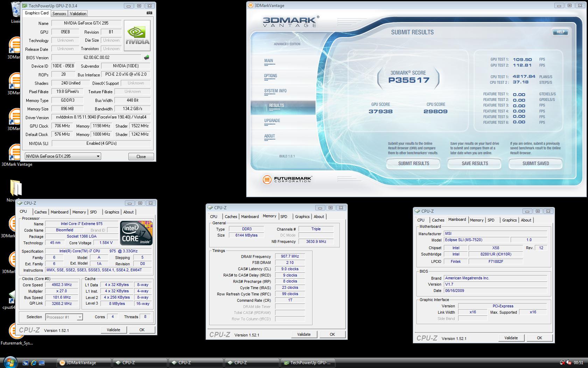The height and width of the screenshot is (368, 588).
Task: Click the CAS# Latency value 9.0 clocks
Action: point(290,269)
